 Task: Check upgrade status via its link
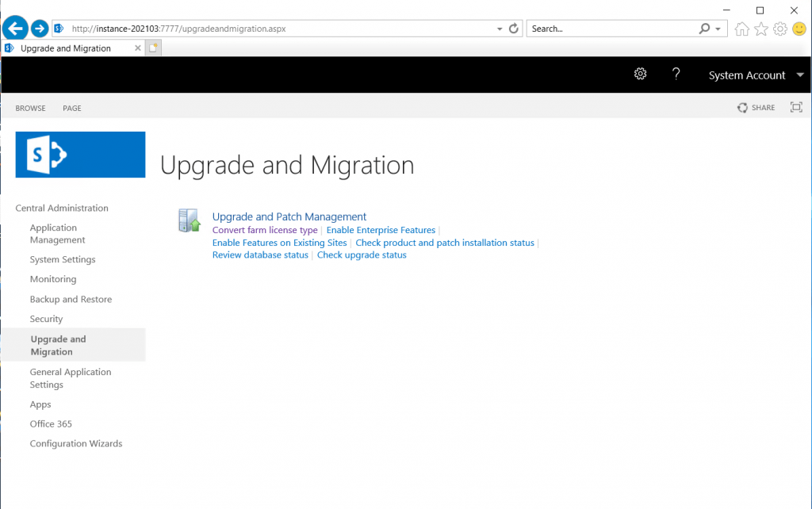click(362, 254)
